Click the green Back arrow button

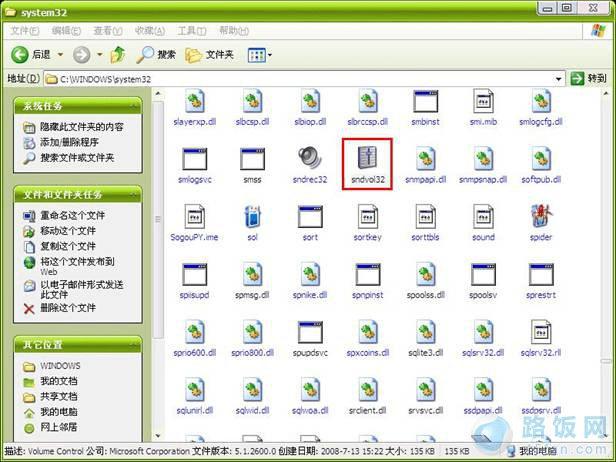(20, 55)
